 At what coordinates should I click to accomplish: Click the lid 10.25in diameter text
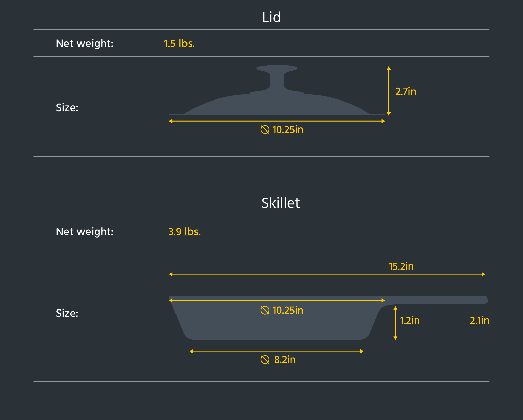pyautogui.click(x=288, y=130)
